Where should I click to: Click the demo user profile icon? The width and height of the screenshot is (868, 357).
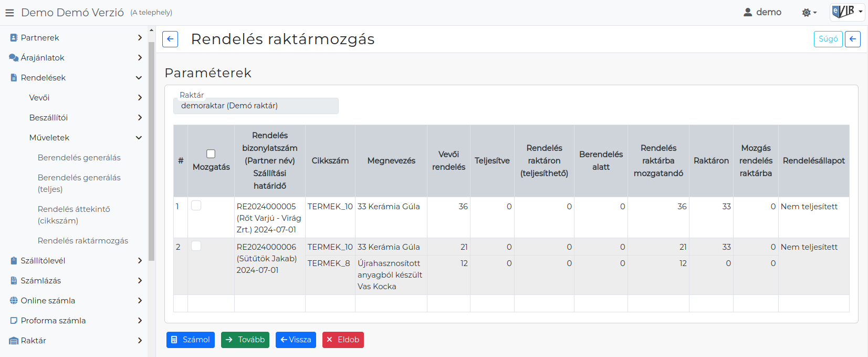(x=748, y=12)
